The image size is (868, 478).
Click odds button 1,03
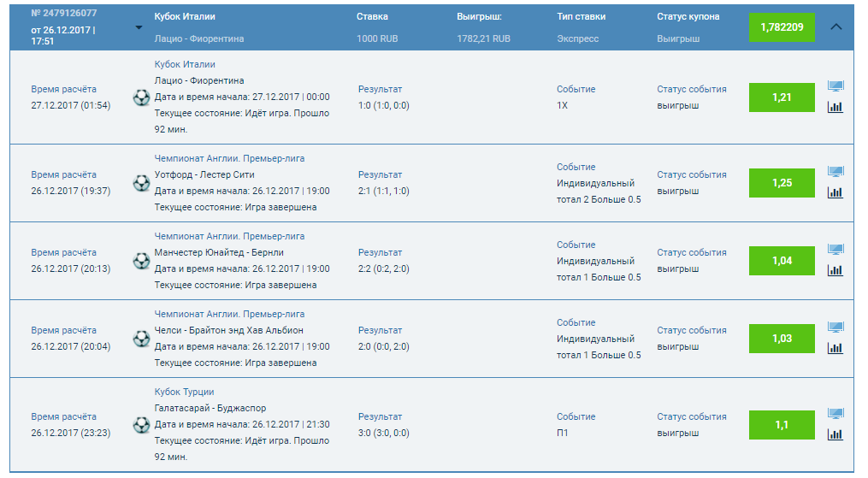click(782, 339)
